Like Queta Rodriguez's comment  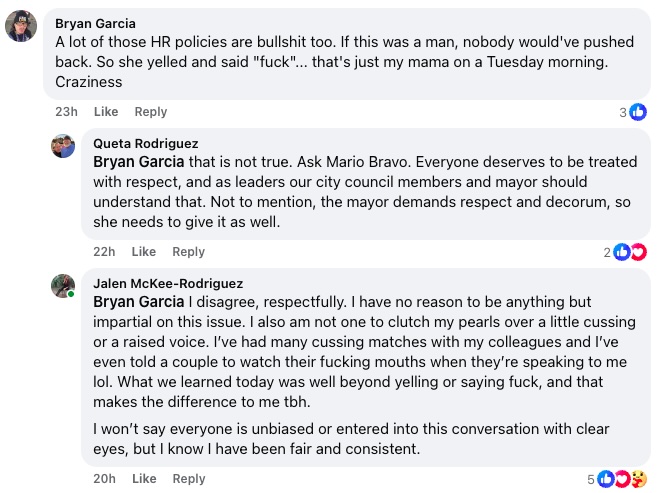click(x=144, y=252)
